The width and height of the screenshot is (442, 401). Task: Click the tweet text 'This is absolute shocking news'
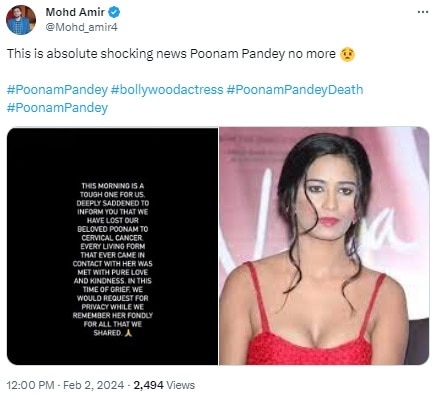click(x=97, y=54)
